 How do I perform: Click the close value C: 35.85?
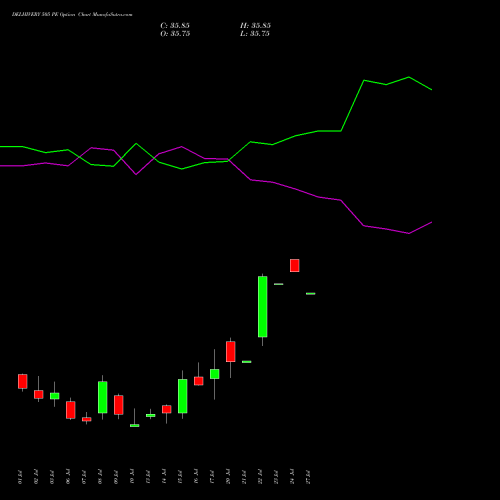tap(175, 26)
